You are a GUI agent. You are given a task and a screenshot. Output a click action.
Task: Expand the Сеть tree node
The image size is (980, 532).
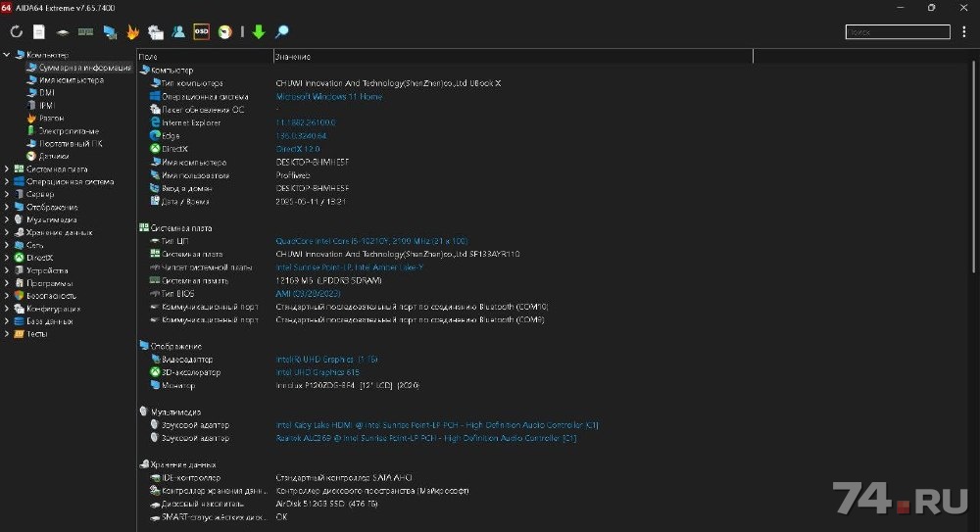[x=7, y=244]
